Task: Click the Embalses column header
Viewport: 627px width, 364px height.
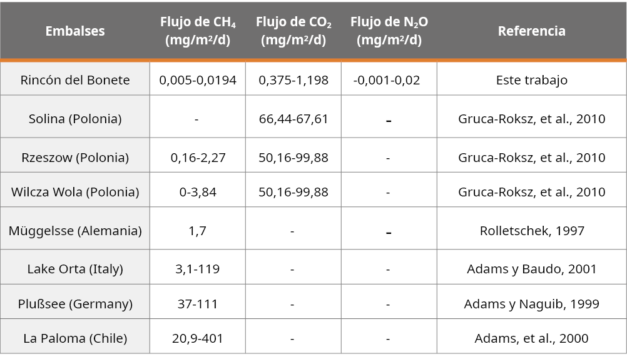Action: click(x=75, y=31)
